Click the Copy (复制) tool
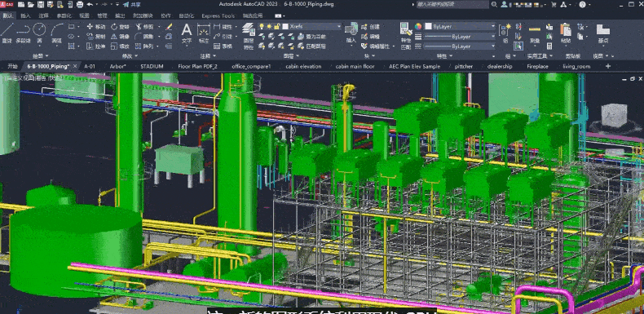 click(x=96, y=37)
